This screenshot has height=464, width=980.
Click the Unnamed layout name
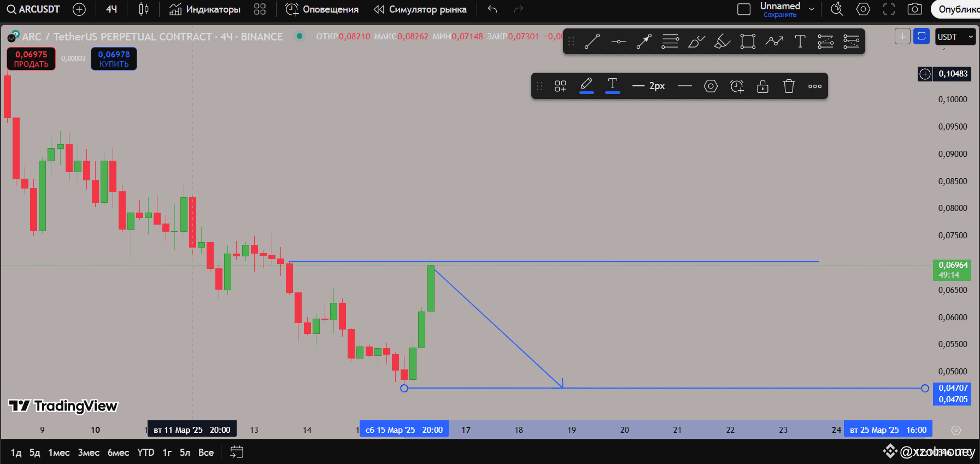pyautogui.click(x=780, y=6)
